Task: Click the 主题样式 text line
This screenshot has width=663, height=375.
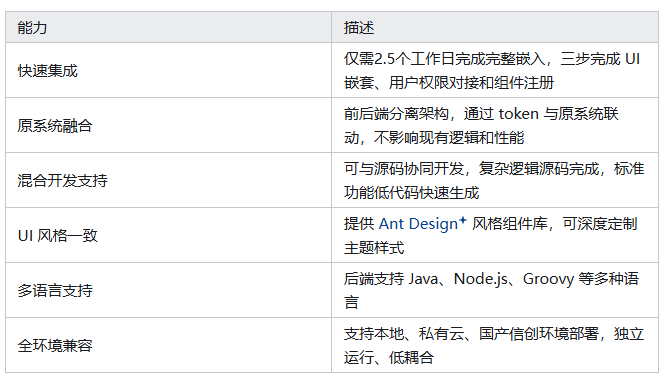Action: 374,248
